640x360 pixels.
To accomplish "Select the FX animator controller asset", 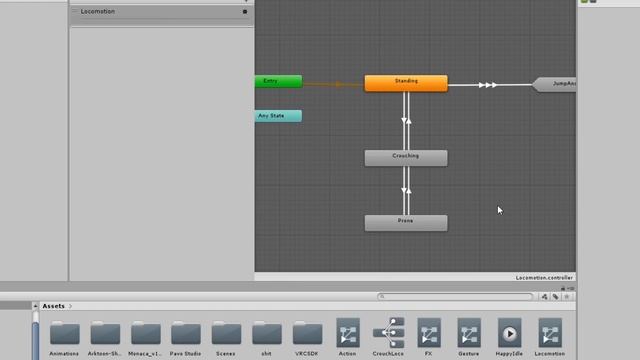I will pos(429,337).
